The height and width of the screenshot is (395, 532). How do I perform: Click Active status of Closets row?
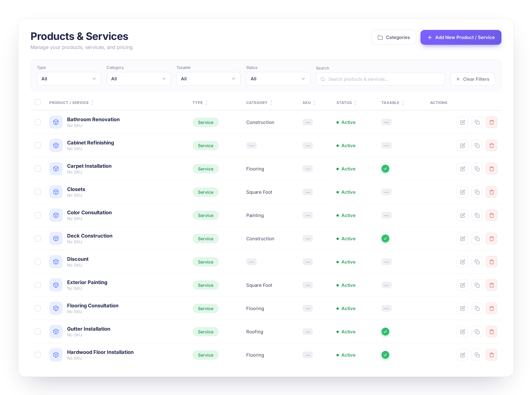click(x=346, y=192)
